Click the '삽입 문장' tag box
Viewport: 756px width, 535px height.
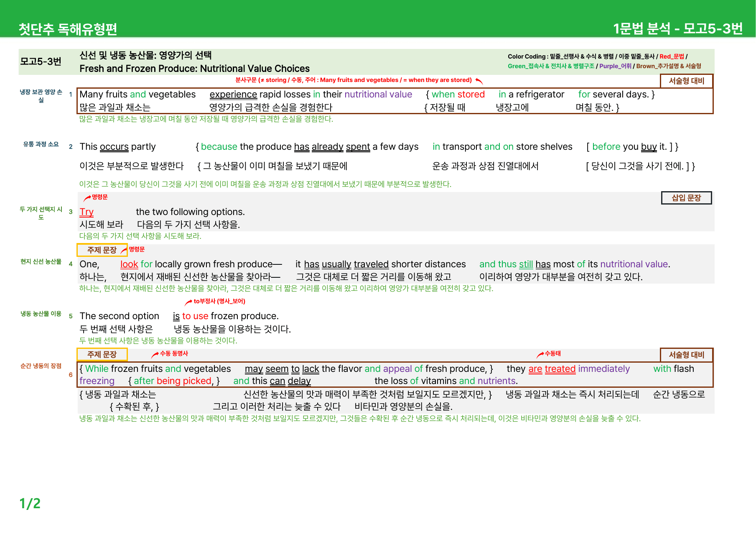click(686, 198)
